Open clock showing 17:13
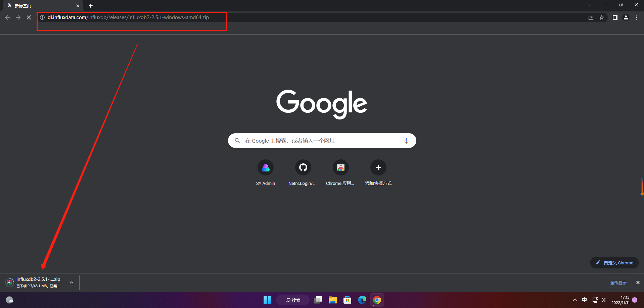 click(x=620, y=300)
